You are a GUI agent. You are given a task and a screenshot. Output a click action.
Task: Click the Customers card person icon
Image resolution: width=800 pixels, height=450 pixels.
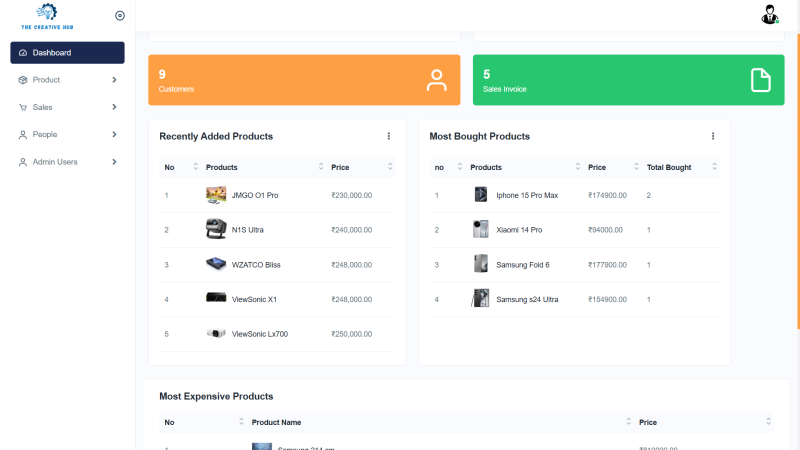coord(436,80)
